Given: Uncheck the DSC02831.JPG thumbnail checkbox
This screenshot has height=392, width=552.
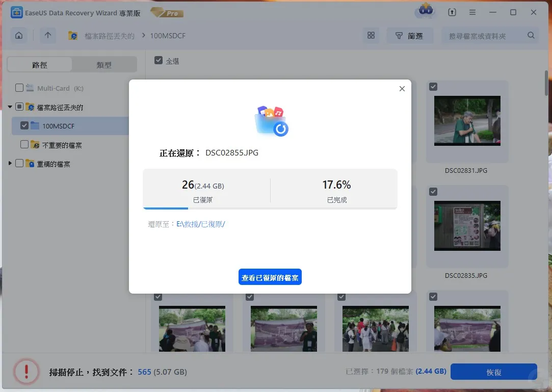Looking at the screenshot, I should pyautogui.click(x=433, y=87).
